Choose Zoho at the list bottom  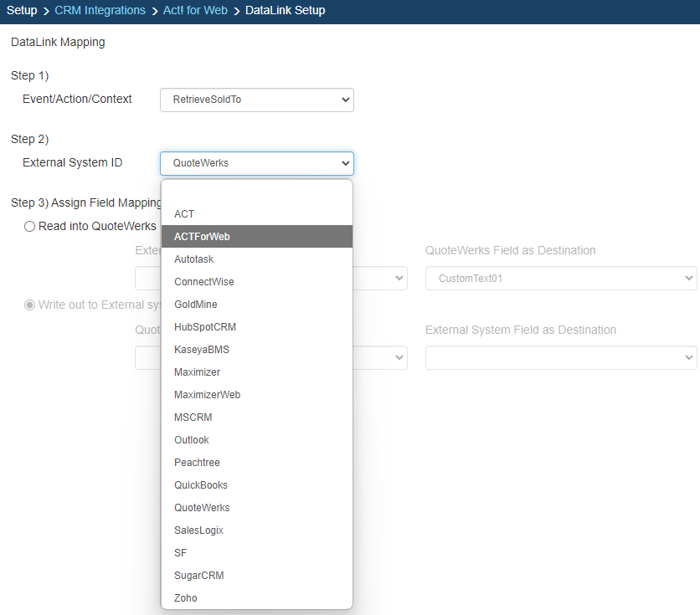coord(185,598)
